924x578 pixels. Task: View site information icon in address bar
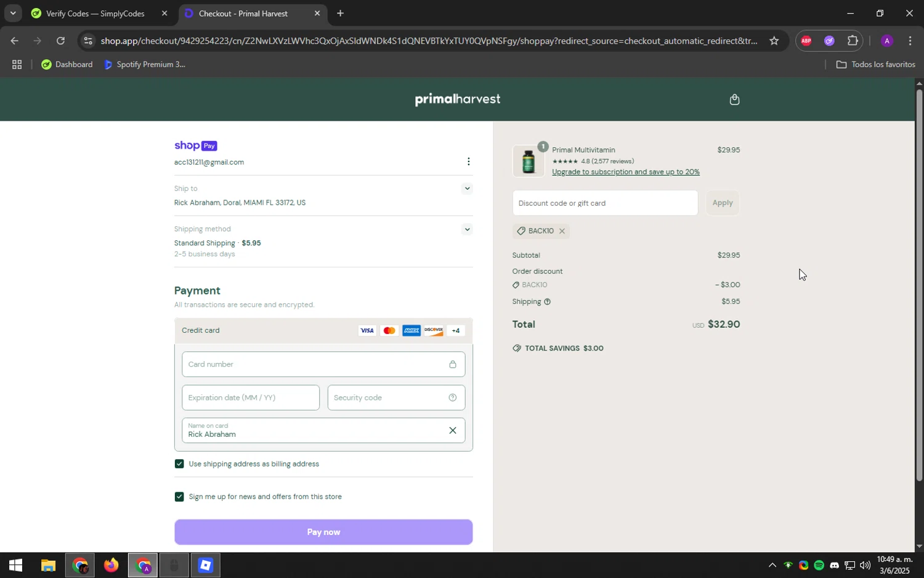point(88,41)
